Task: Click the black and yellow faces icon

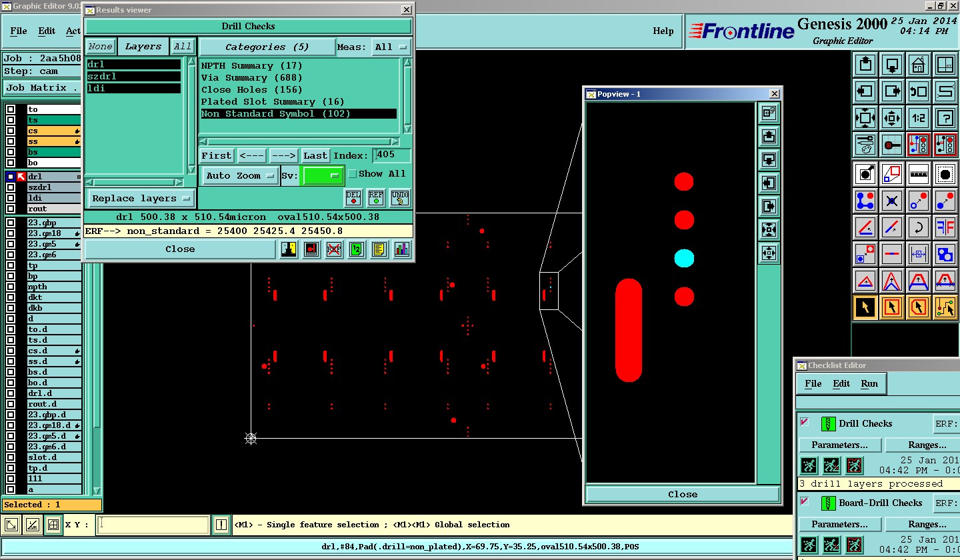Action: [289, 249]
